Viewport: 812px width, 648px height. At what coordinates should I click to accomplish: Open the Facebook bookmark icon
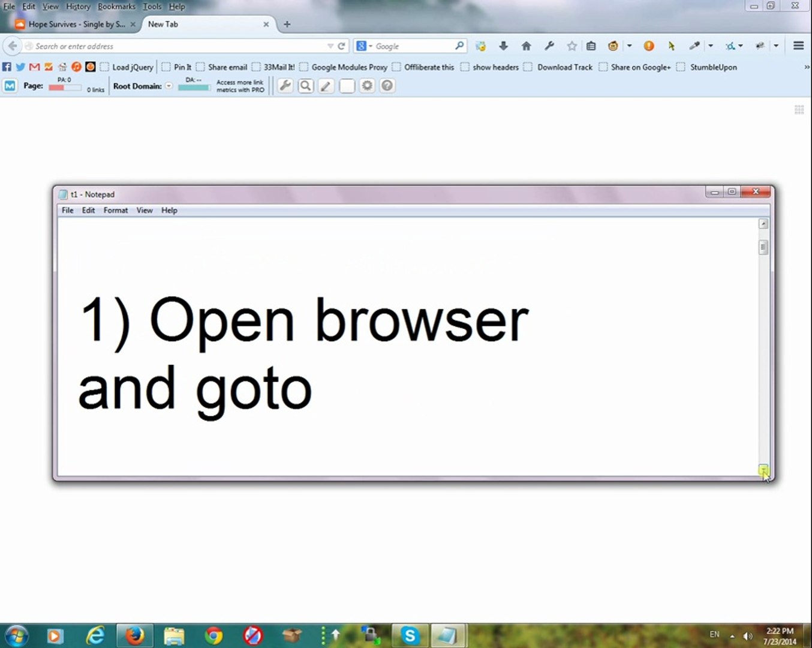[7, 67]
